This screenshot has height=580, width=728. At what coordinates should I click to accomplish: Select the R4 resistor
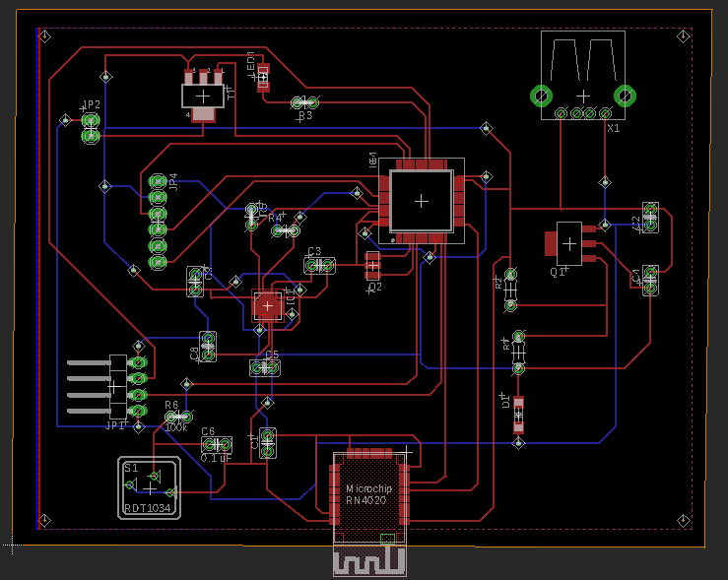point(287,229)
